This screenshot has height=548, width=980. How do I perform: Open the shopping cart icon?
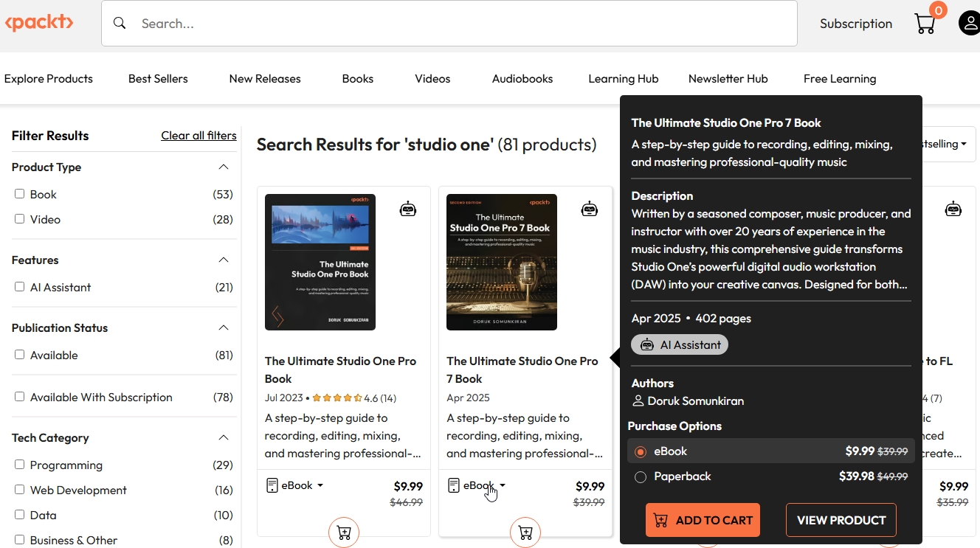point(925,24)
